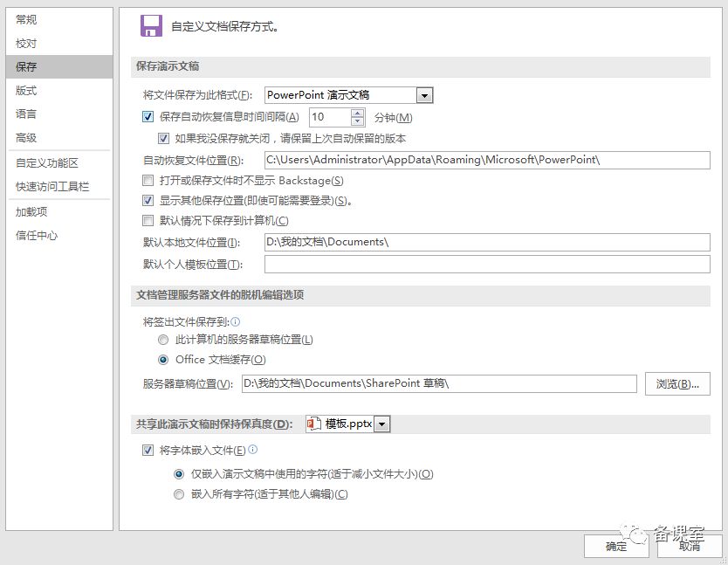This screenshot has width=728, height=565.
Task: Enable 打开或保存文件时不显示 Backstage checkbox
Action: coord(148,180)
